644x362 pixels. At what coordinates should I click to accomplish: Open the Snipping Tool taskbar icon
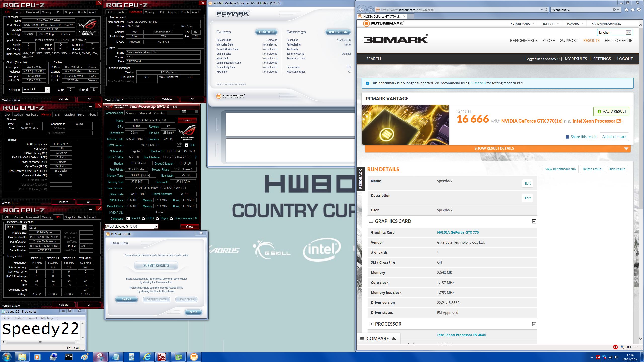click(x=100, y=357)
